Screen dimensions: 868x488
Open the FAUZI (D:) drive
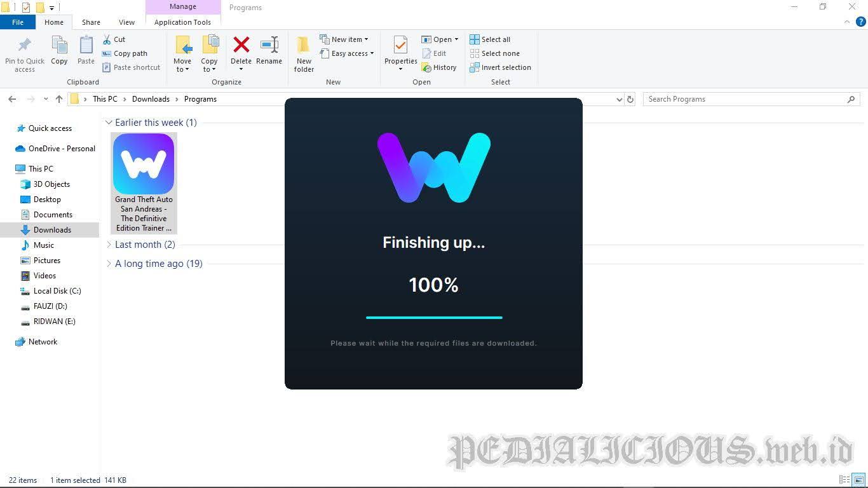tap(50, 306)
